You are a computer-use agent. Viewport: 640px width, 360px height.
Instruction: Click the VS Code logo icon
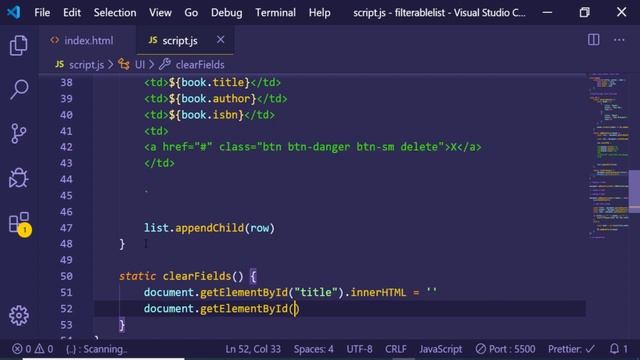point(14,12)
